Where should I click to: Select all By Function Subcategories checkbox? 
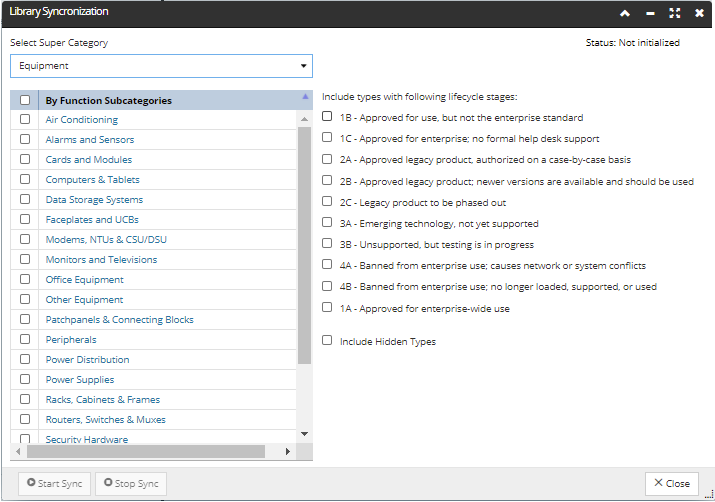click(25, 100)
